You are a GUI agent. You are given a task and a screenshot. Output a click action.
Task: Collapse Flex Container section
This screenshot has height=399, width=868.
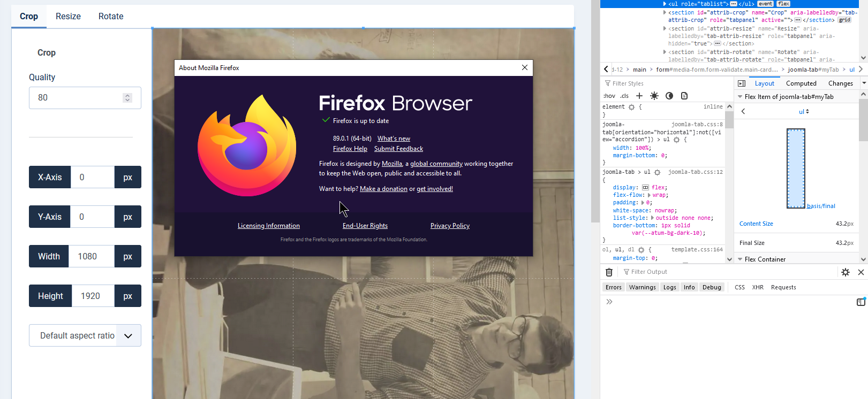[740, 259]
